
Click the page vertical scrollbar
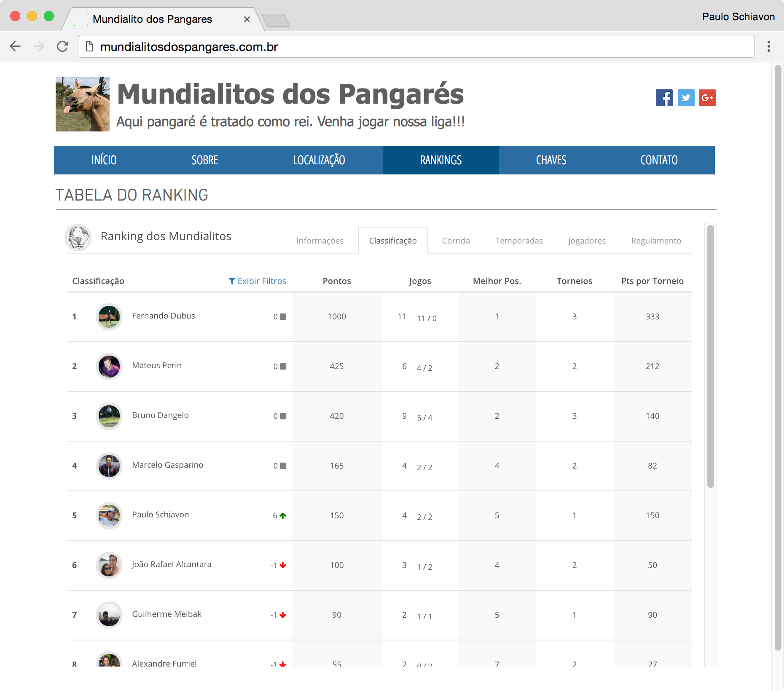(779, 357)
